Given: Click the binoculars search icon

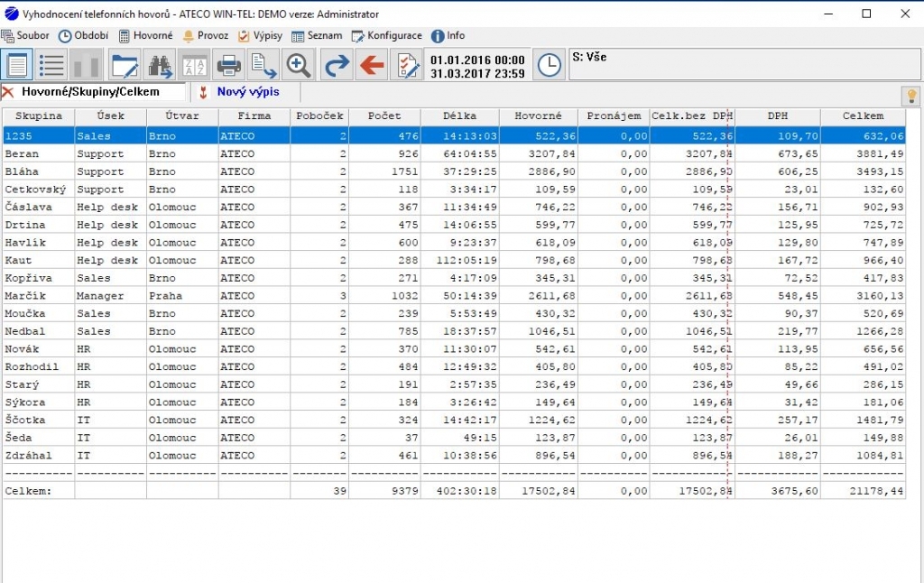Looking at the screenshot, I should [x=159, y=65].
